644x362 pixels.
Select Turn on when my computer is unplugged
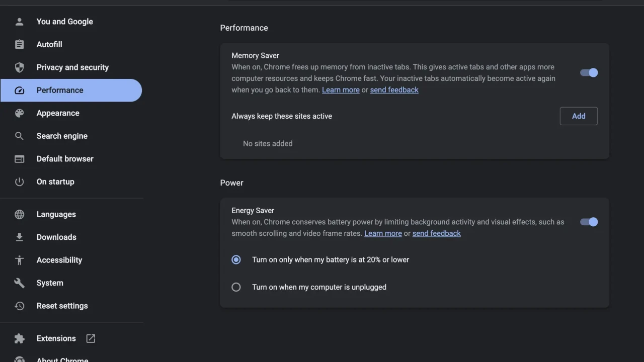[x=236, y=288]
